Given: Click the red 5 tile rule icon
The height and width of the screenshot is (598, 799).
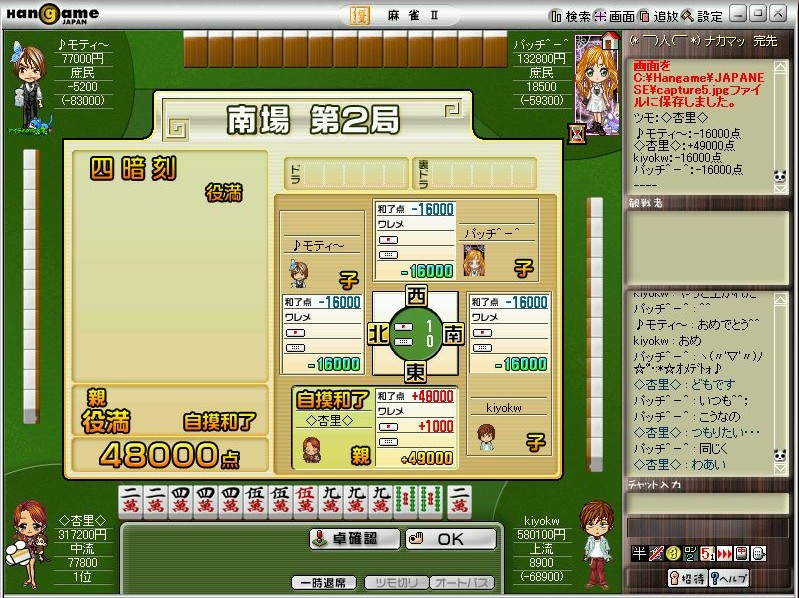Looking at the screenshot, I should [x=707, y=553].
